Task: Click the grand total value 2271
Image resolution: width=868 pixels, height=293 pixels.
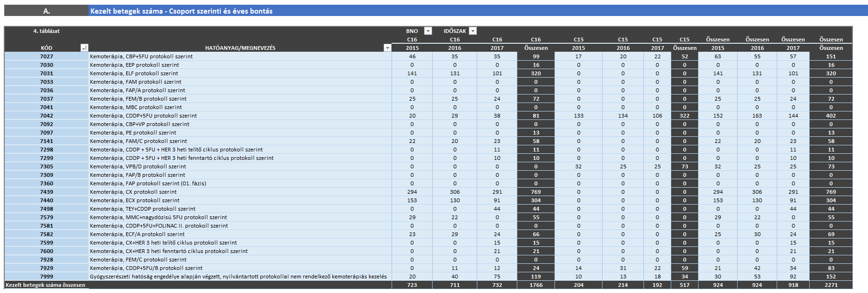Action: click(831, 285)
